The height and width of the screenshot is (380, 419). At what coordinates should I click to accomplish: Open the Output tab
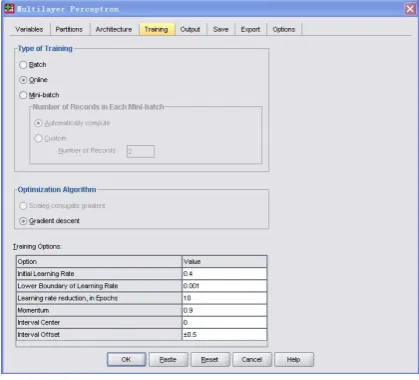point(190,29)
